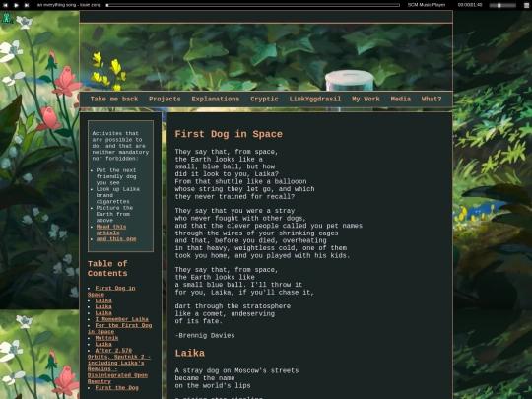Screen dimensions: 532x399
Task: Click the 'Table of Contents' heading
Action: [107, 268]
